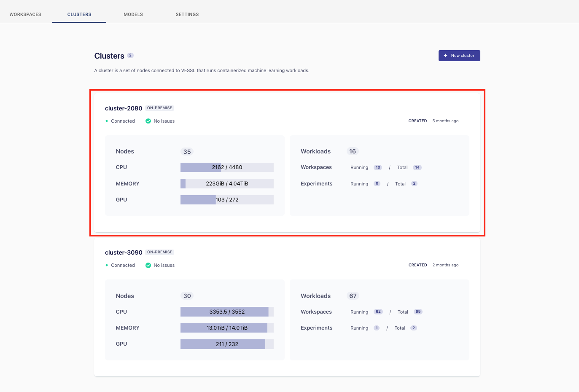The height and width of the screenshot is (392, 579).
Task: Click the CPU usage bar 2162 / 4480
Action: point(227,167)
